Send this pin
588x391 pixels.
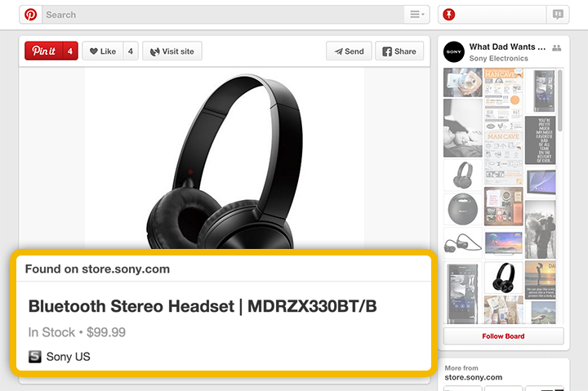(349, 51)
